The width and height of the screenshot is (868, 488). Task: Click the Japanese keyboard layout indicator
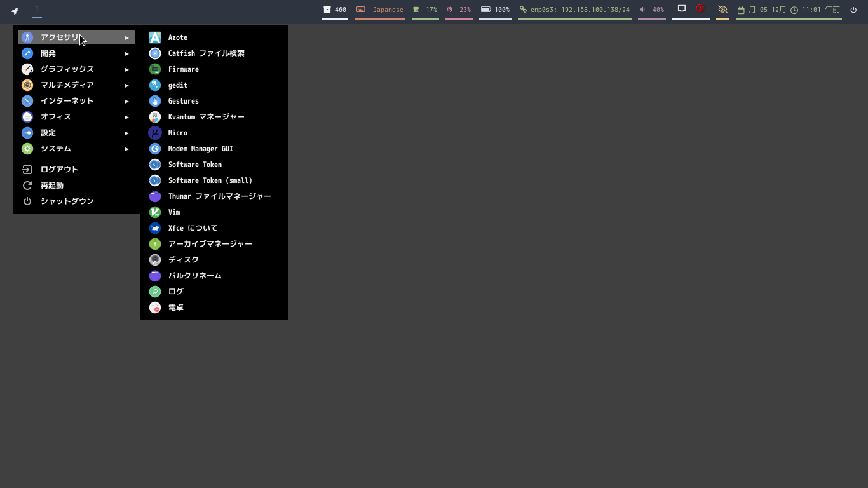[x=380, y=10]
